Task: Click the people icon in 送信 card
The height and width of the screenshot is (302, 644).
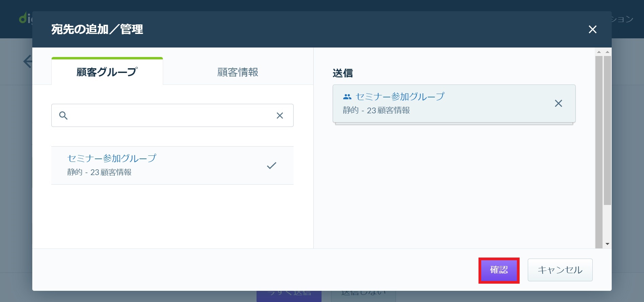Action: (347, 97)
